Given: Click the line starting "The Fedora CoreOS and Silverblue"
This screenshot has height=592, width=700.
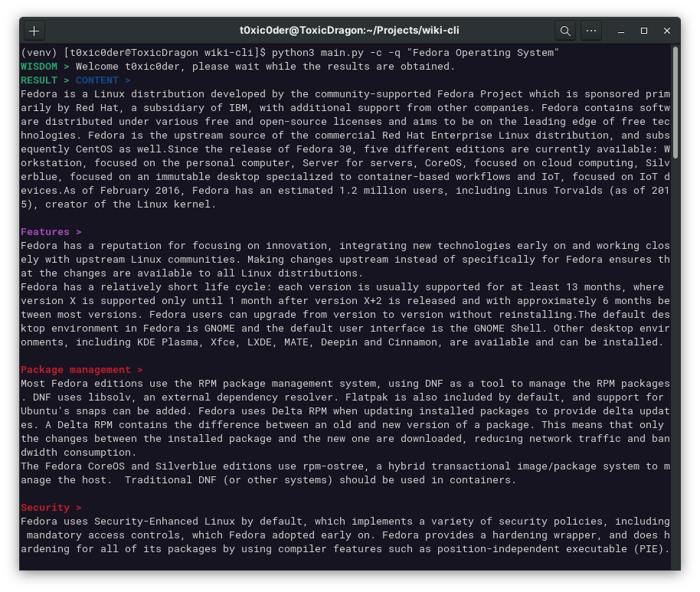Looking at the screenshot, I should coord(345,466).
